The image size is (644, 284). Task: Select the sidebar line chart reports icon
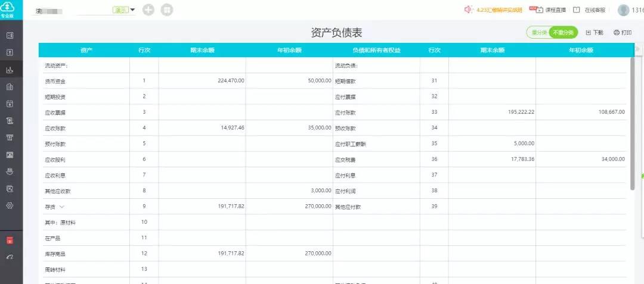(10, 70)
